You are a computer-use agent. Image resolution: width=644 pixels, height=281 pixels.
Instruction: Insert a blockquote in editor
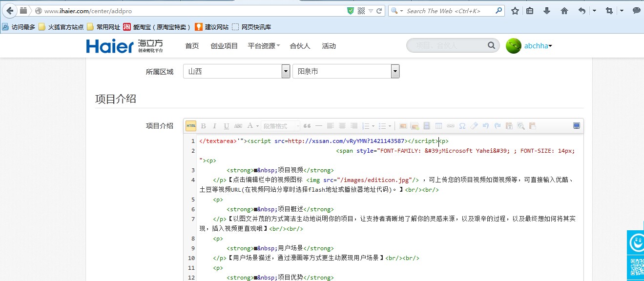[307, 126]
